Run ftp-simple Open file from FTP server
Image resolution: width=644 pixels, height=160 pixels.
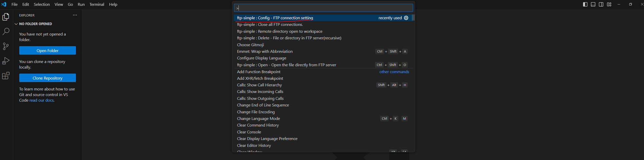[323, 65]
